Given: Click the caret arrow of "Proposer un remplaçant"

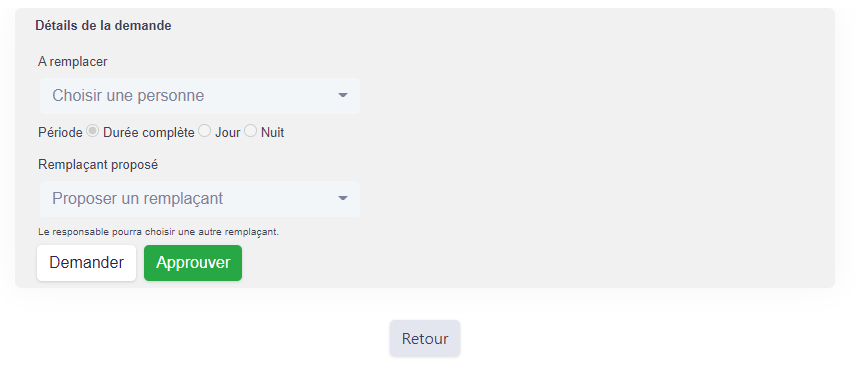Looking at the screenshot, I should coord(342,199).
